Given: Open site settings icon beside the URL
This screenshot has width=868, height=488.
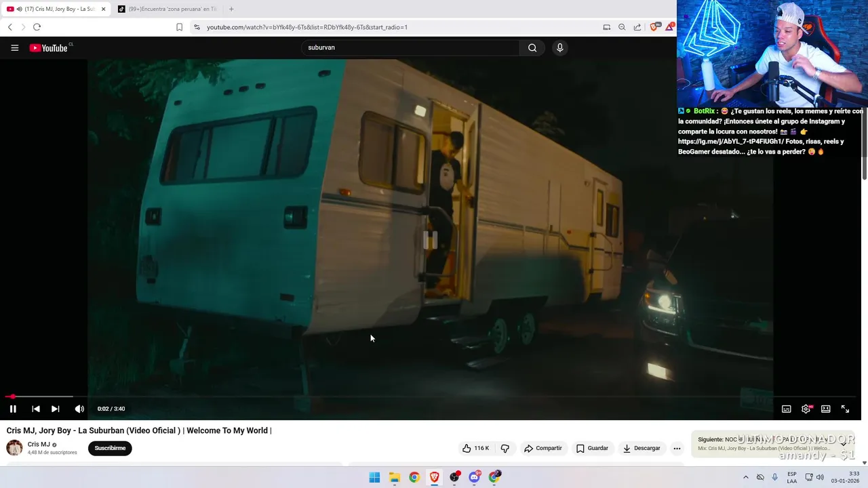Looking at the screenshot, I should tap(197, 27).
